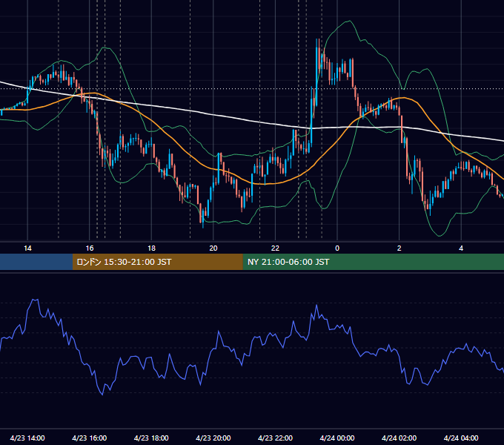
Task: Click the 22 hour label on upper chart axis
Action: [x=275, y=248]
